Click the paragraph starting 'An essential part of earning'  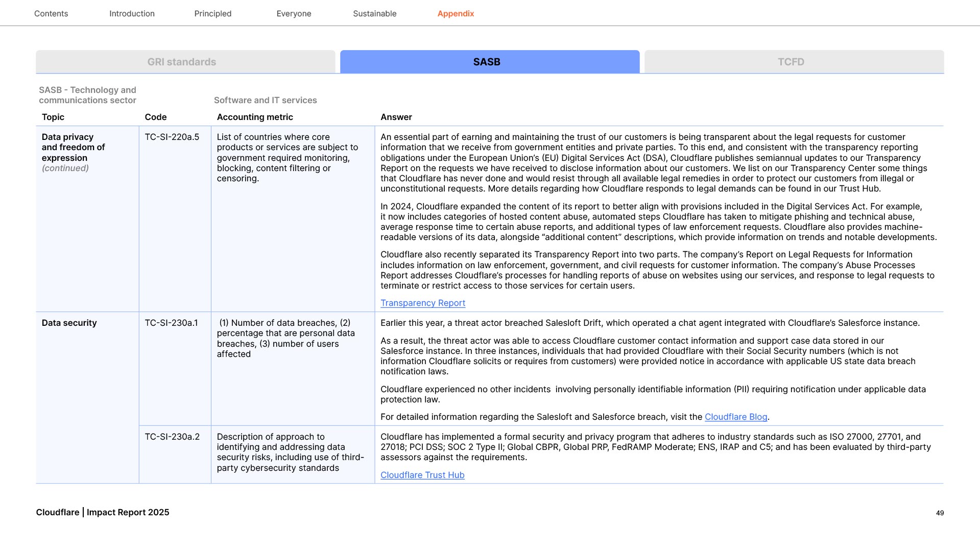coord(654,163)
